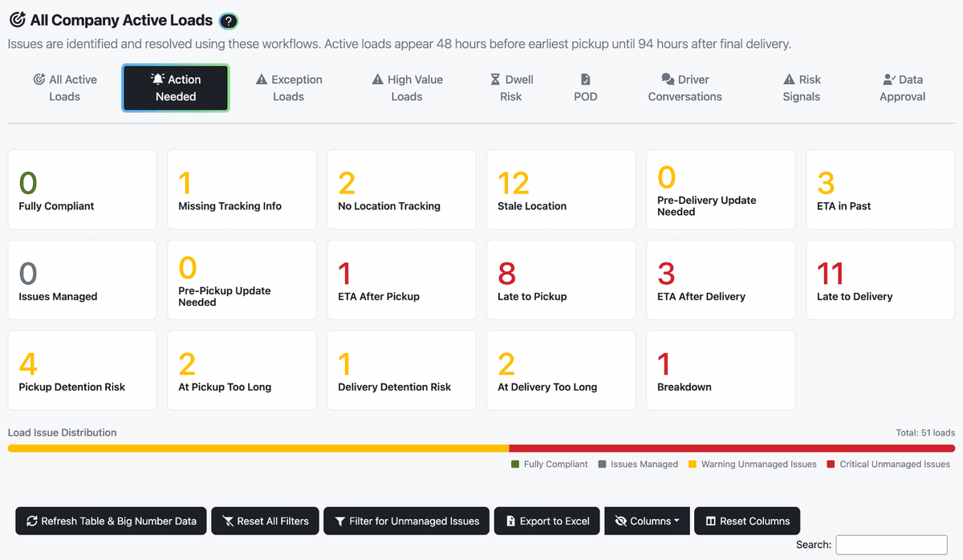The width and height of the screenshot is (963, 560).
Task: Select Pre-Delivery Update Needed card
Action: pyautogui.click(x=721, y=189)
